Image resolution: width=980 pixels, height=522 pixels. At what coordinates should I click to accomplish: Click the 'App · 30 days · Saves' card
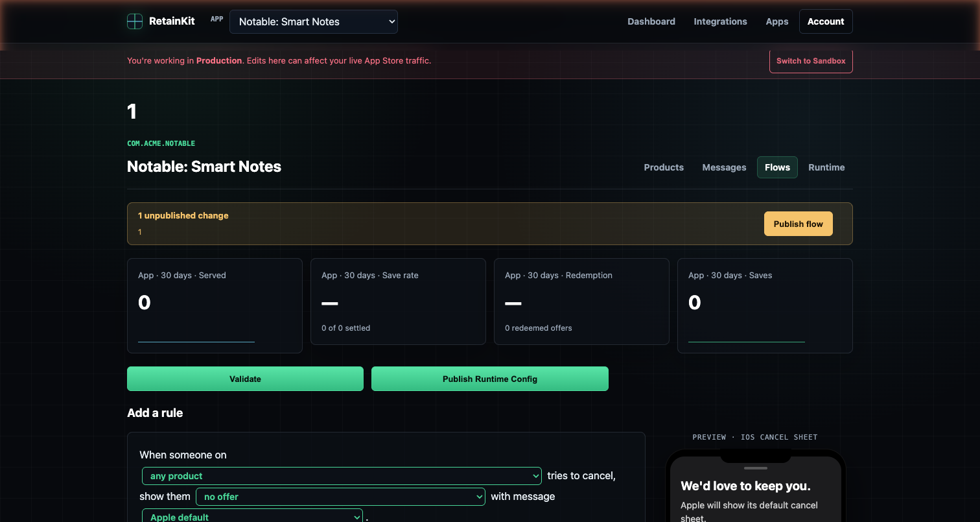pos(765,306)
